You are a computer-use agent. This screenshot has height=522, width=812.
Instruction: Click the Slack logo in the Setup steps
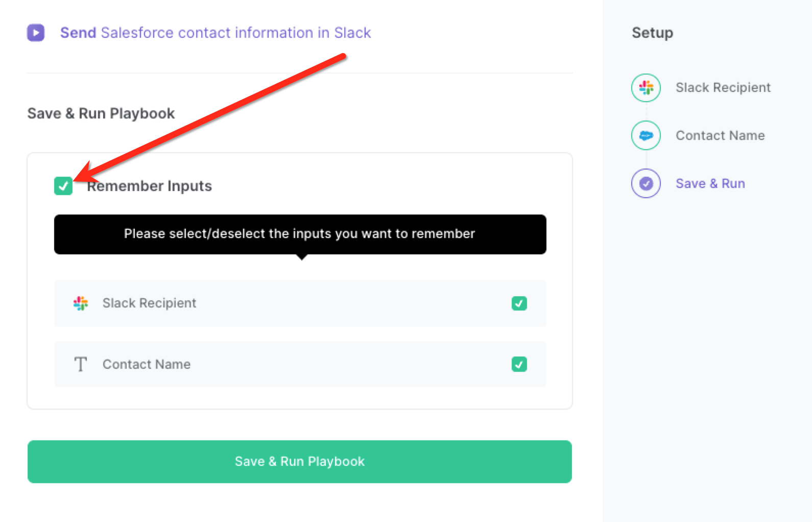(646, 87)
